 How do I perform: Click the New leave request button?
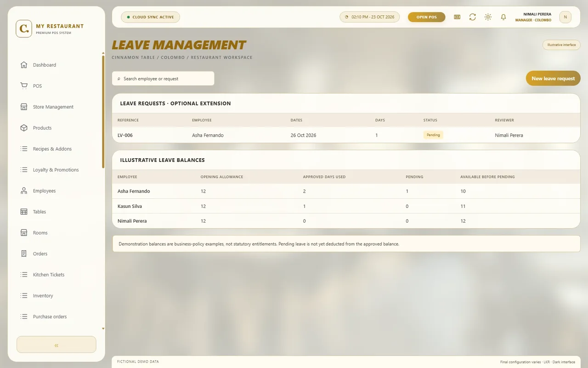point(553,78)
